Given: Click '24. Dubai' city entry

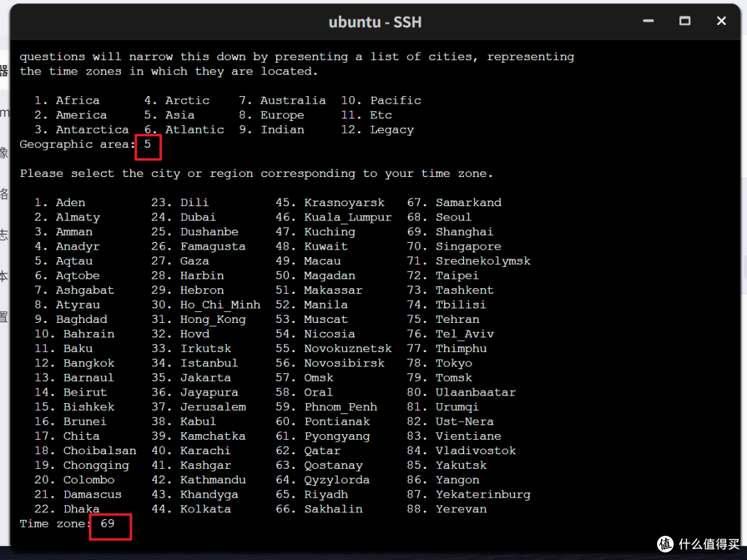Looking at the screenshot, I should coord(184,217).
